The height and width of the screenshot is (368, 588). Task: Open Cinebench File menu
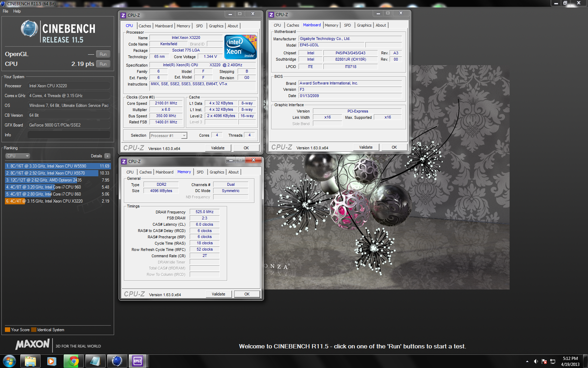point(6,11)
